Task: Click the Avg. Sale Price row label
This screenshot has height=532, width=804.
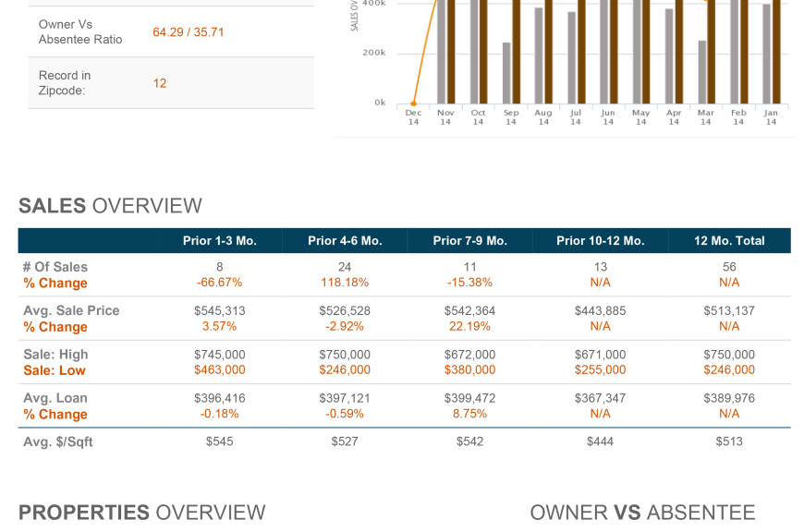Action: (71, 310)
